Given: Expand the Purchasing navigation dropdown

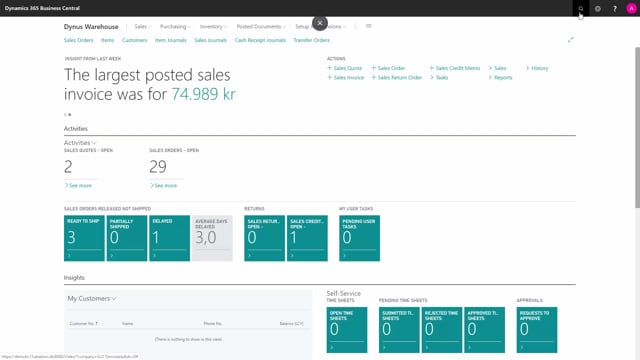Looking at the screenshot, I should coord(175,27).
